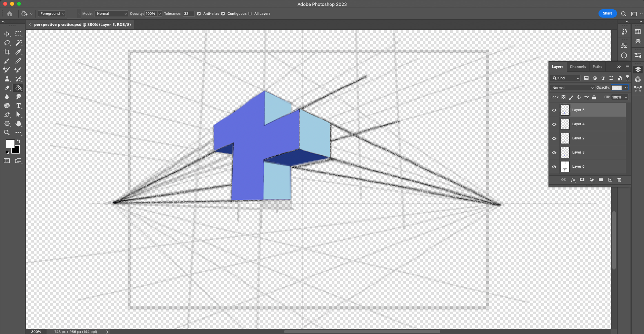Click the foreground color swatch
This screenshot has width=644, height=334.
10,144
